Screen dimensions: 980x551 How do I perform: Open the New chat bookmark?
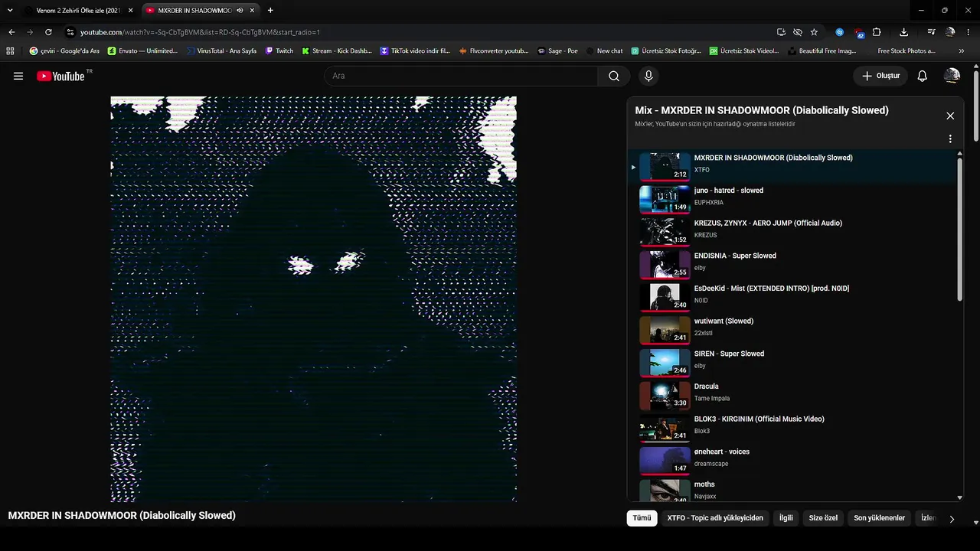point(605,51)
